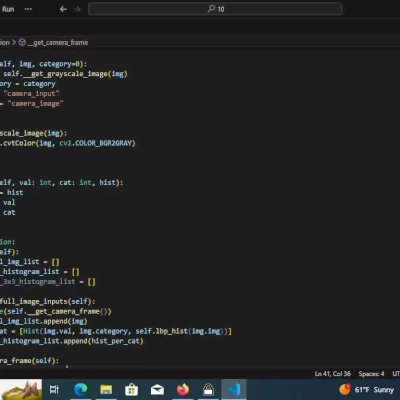The width and height of the screenshot is (400, 400).
Task: Click the category=0 parameter
Action: click(x=60, y=64)
